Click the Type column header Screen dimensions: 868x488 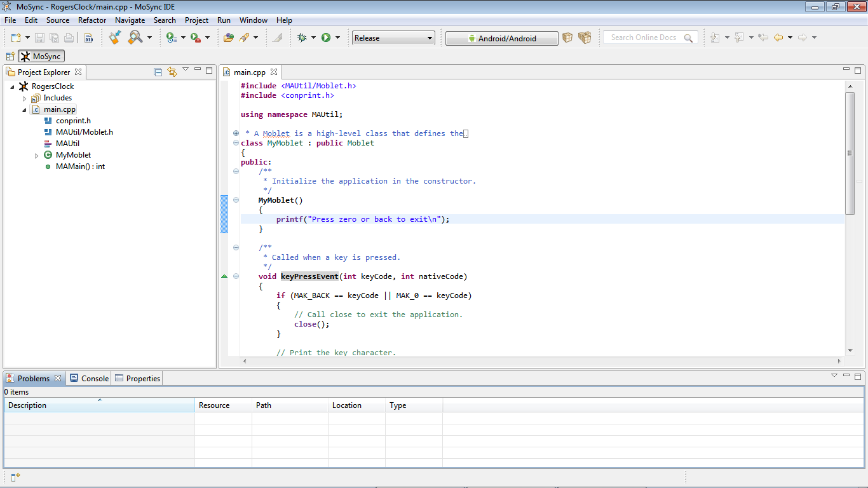coord(414,405)
